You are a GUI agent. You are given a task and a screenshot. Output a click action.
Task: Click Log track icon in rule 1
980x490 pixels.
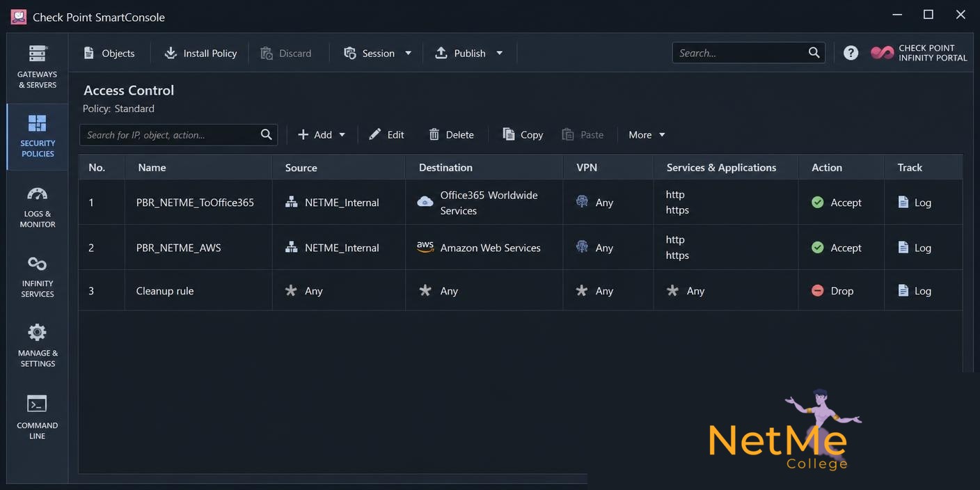pyautogui.click(x=903, y=202)
